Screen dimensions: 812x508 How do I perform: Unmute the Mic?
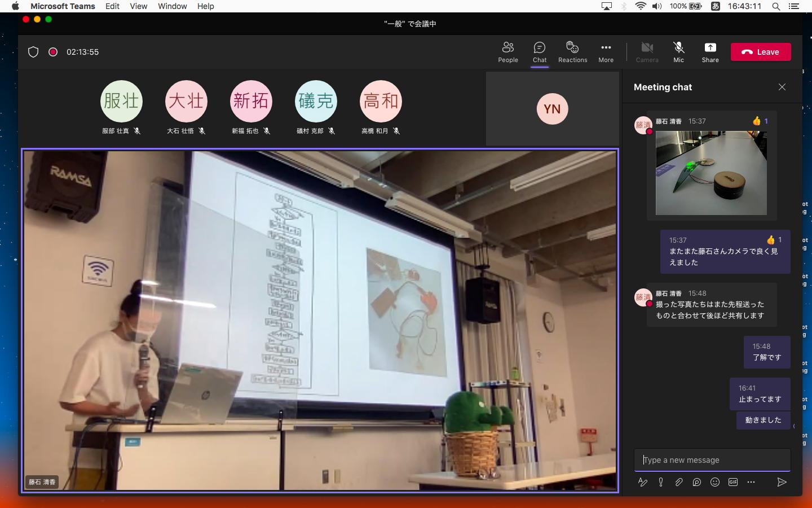[678, 52]
